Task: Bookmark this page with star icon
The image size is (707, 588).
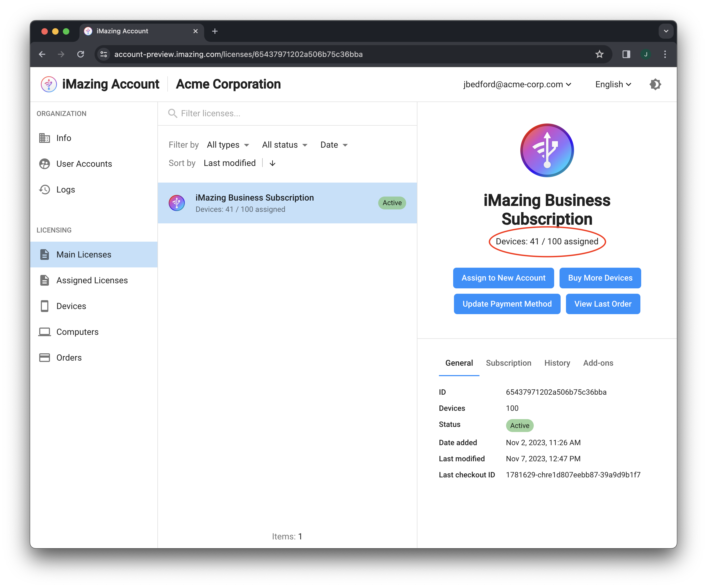Action: point(599,54)
